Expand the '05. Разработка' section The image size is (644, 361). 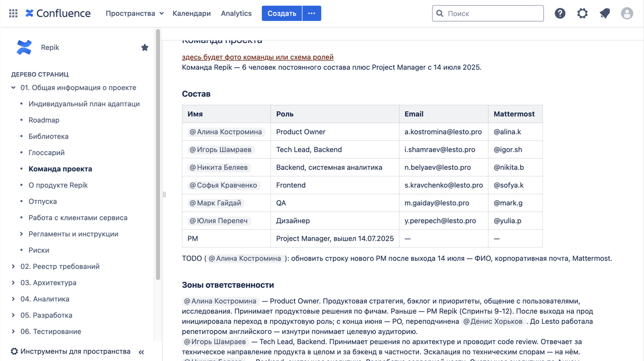pos(13,315)
